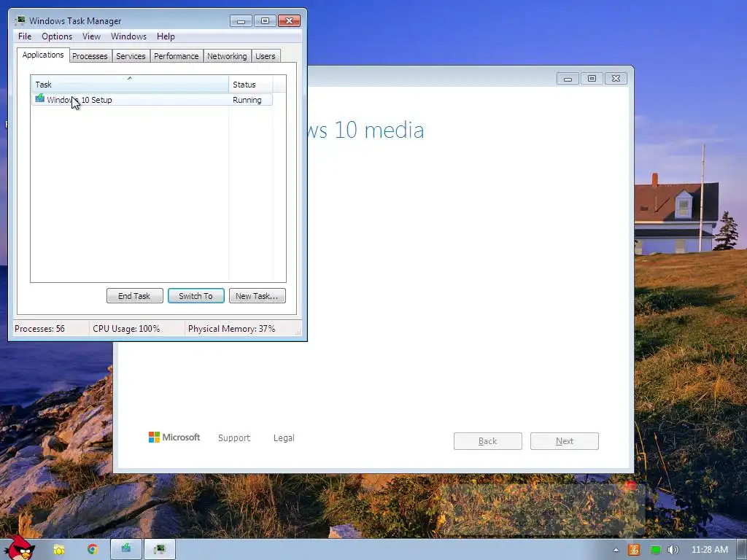Switch to the Services tab

[131, 56]
